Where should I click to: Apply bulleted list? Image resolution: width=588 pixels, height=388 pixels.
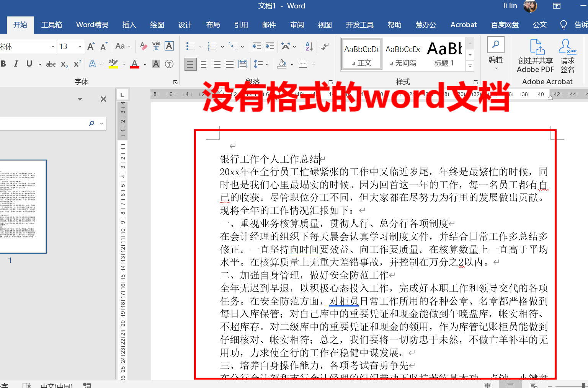click(x=190, y=46)
